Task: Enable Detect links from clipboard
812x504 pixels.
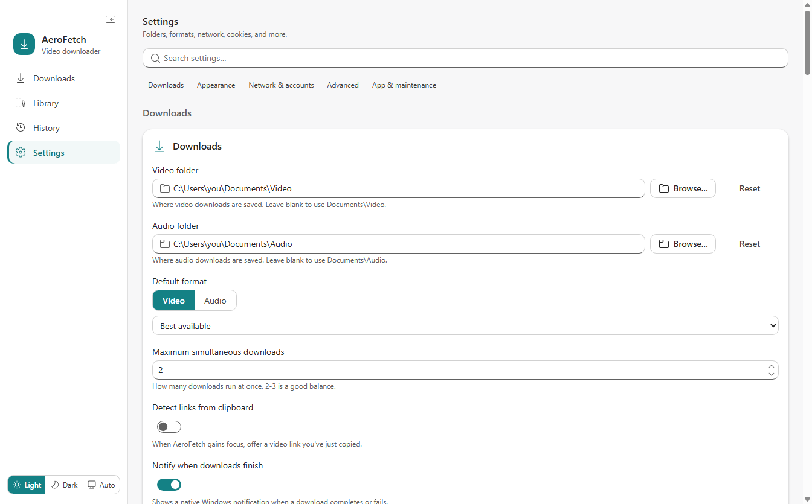Action: (x=169, y=427)
